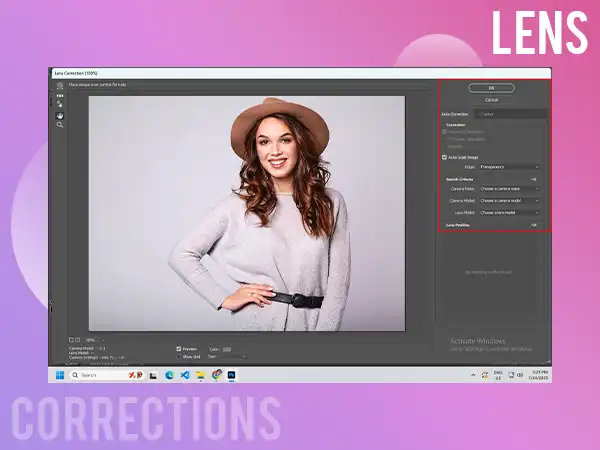Select the Straighten tool

[60, 95]
